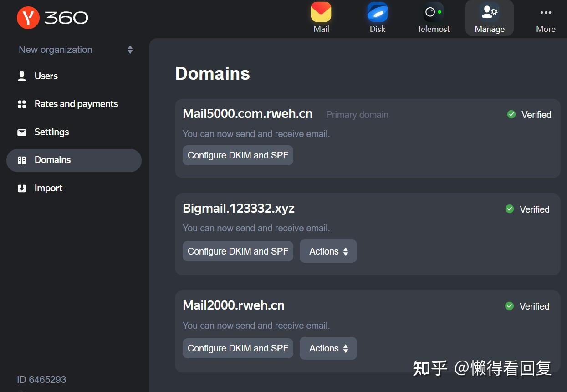Open Actions dropdown for Mail2000.rweh.cn
The image size is (567, 392).
coord(328,348)
